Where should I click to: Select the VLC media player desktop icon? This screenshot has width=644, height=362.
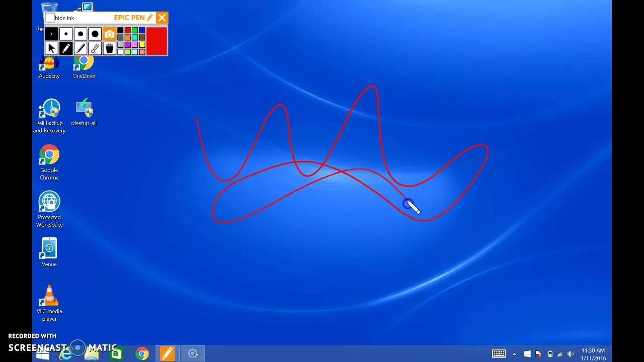(x=49, y=303)
